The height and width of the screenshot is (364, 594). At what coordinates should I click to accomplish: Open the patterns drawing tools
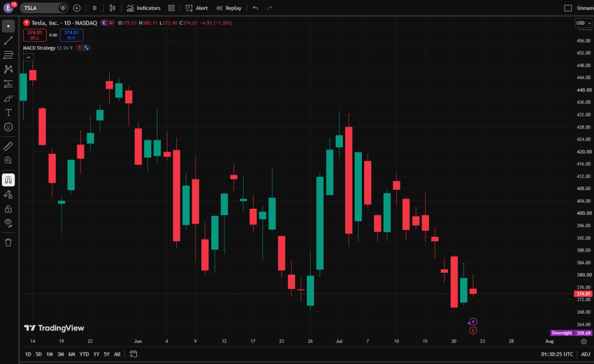tap(8, 69)
